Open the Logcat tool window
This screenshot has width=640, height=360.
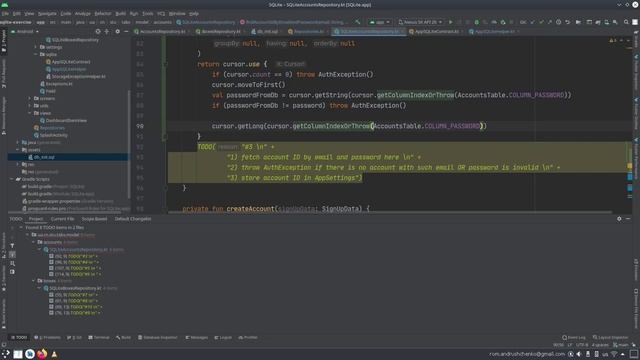point(223,338)
